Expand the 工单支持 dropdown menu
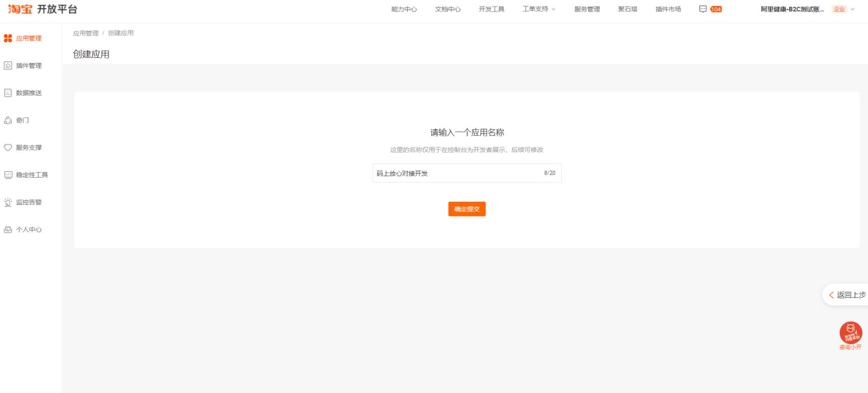Screen dimensions: 868x393 539,9
